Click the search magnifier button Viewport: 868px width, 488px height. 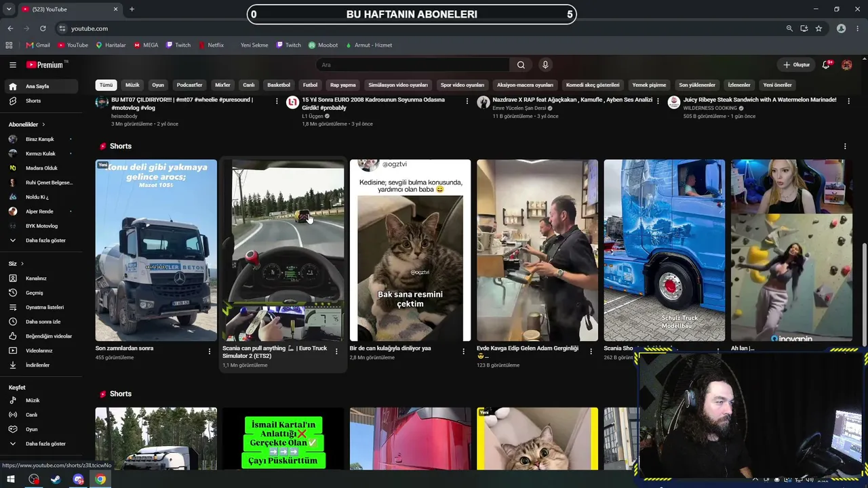click(x=521, y=65)
